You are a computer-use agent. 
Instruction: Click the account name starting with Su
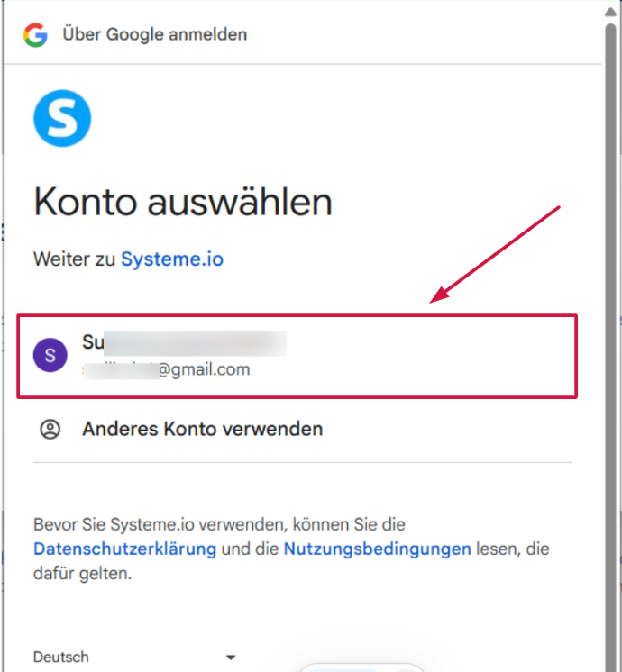click(185, 342)
